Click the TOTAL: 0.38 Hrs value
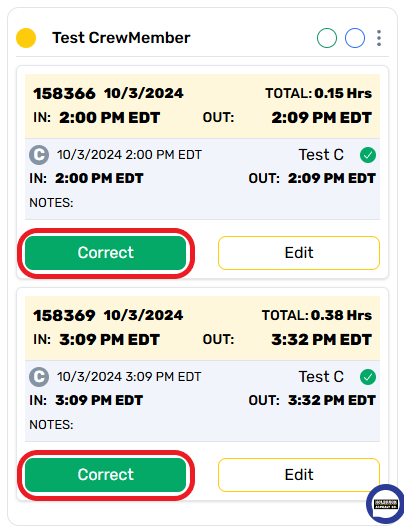This screenshot has width=404, height=529. point(317,315)
